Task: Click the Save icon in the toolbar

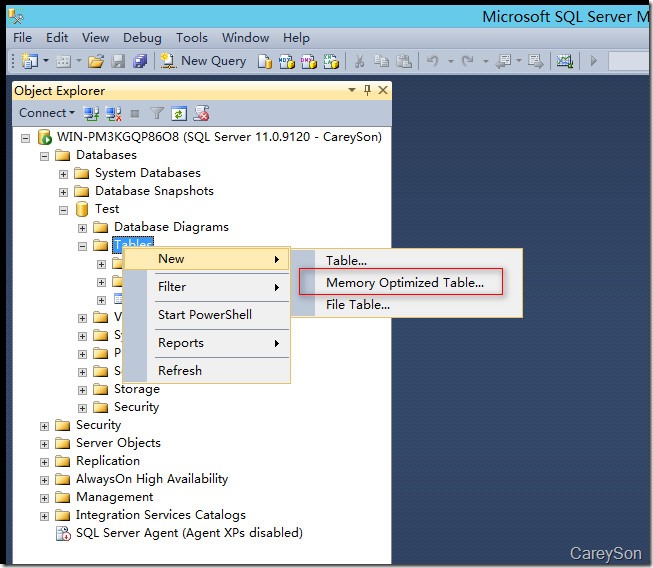Action: click(x=119, y=61)
